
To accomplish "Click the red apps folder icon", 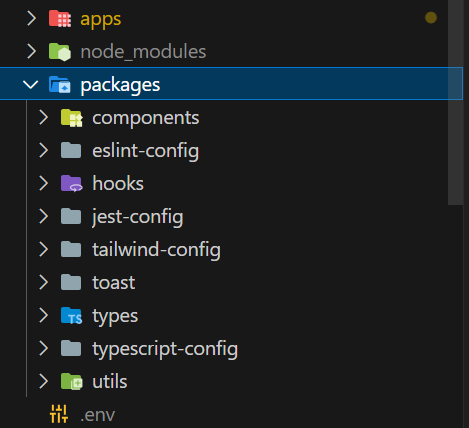I will coord(60,19).
